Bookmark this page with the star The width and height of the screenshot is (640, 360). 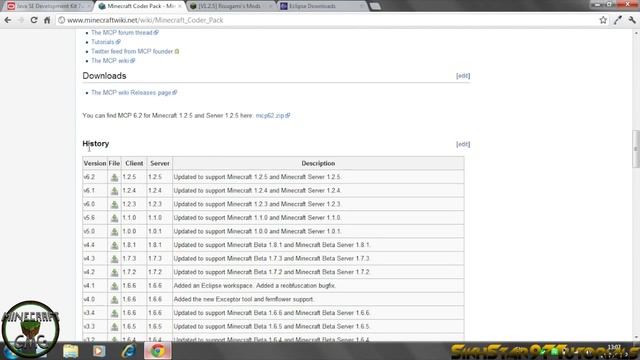[603, 20]
